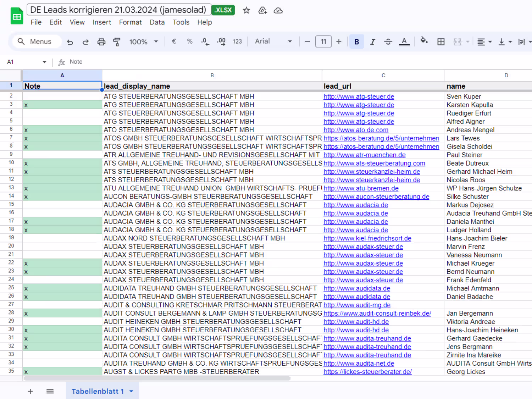The image size is (532, 399).
Task: Apply strikethrough formatting
Action: coord(388,42)
